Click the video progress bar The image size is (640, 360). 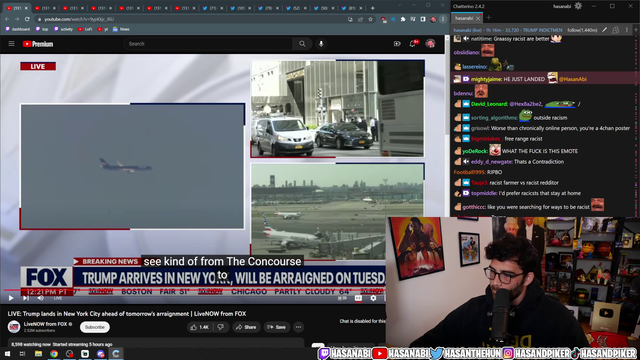point(194,290)
